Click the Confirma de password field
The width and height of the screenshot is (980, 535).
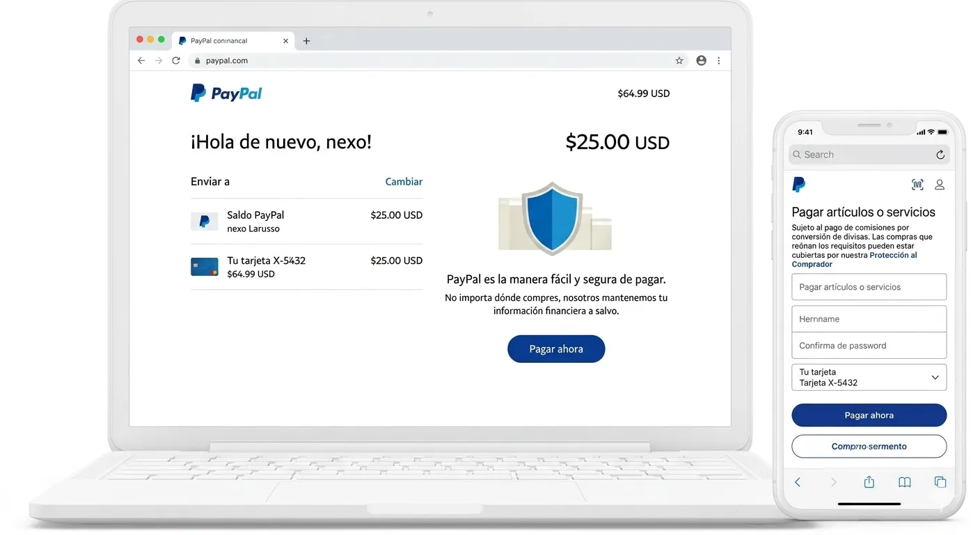pyautogui.click(x=869, y=346)
